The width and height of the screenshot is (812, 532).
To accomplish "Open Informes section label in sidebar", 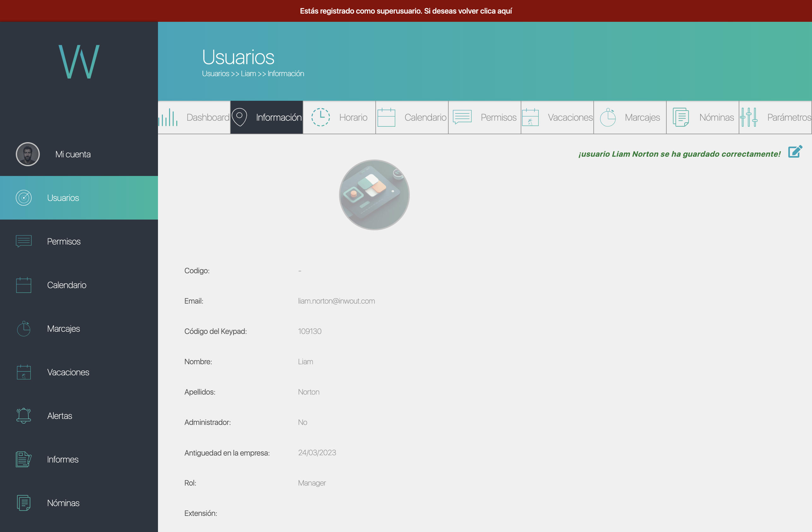I will point(63,459).
